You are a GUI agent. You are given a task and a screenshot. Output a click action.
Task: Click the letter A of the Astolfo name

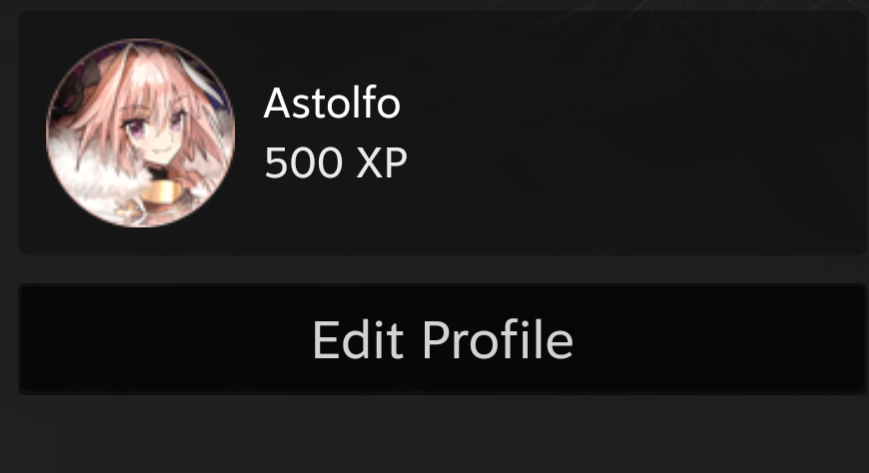click(x=277, y=103)
